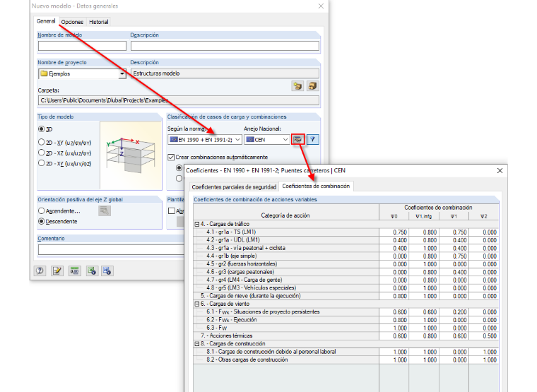The image size is (537, 392).
Task: Switch to the Historial tab
Action: pyautogui.click(x=99, y=22)
